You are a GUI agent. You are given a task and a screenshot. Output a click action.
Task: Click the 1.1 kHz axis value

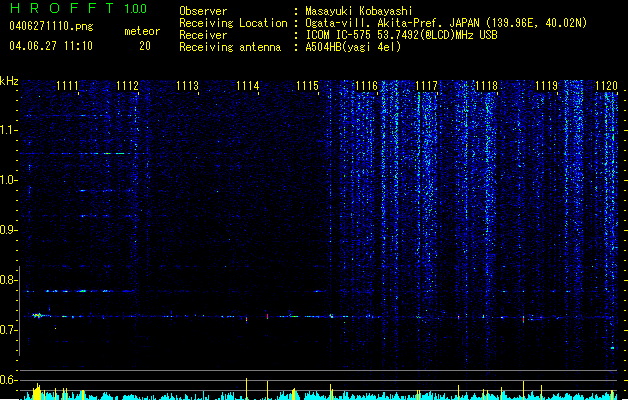[x=8, y=130]
